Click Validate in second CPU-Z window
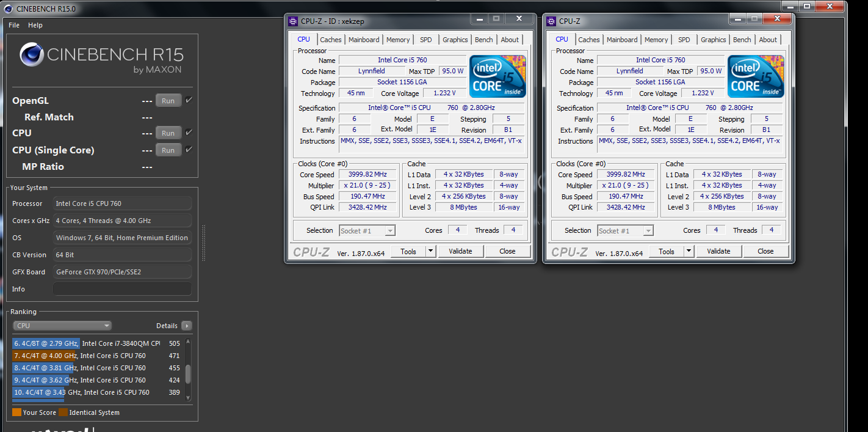The height and width of the screenshot is (432, 868). click(x=718, y=251)
